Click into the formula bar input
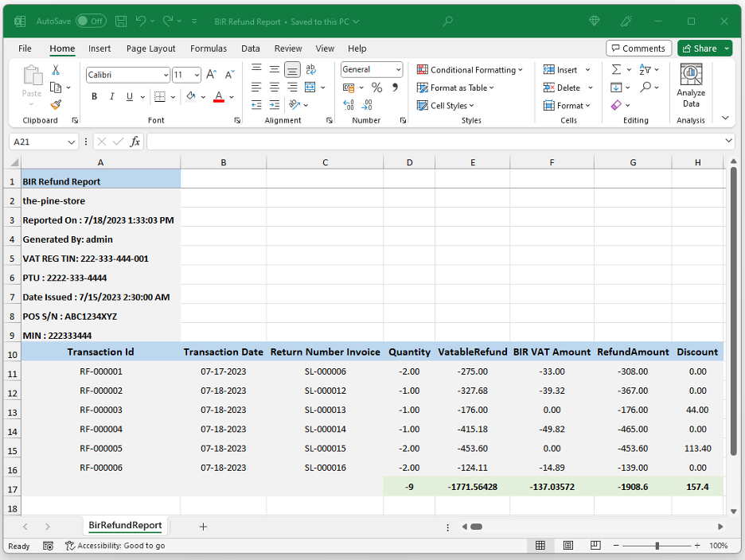The width and height of the screenshot is (745, 560). (x=438, y=142)
